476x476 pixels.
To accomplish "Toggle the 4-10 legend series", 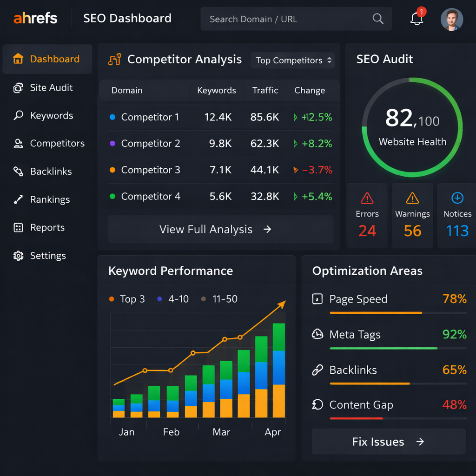I will pos(173,299).
